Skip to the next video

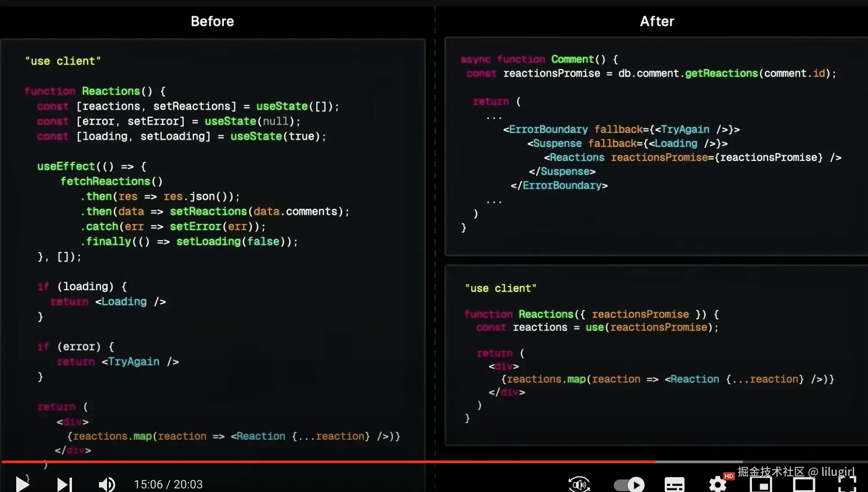pyautogui.click(x=64, y=484)
